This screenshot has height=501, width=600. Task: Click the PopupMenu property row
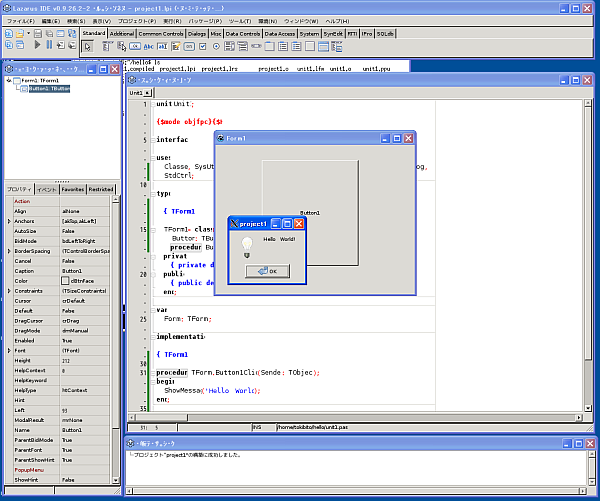coord(61,470)
